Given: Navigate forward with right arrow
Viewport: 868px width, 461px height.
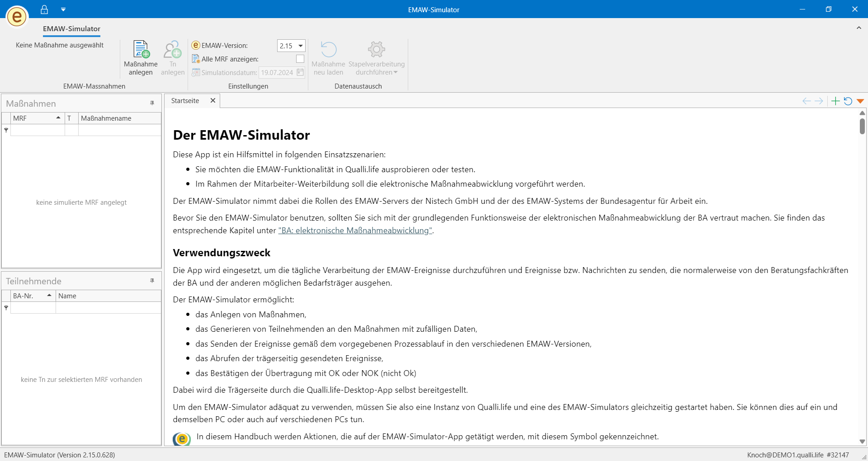Looking at the screenshot, I should coord(819,101).
